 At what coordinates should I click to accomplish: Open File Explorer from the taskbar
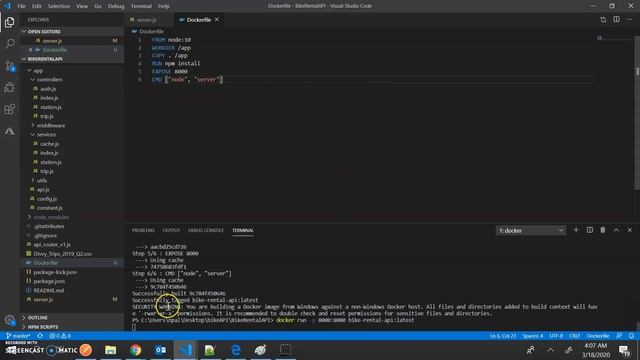point(111,350)
